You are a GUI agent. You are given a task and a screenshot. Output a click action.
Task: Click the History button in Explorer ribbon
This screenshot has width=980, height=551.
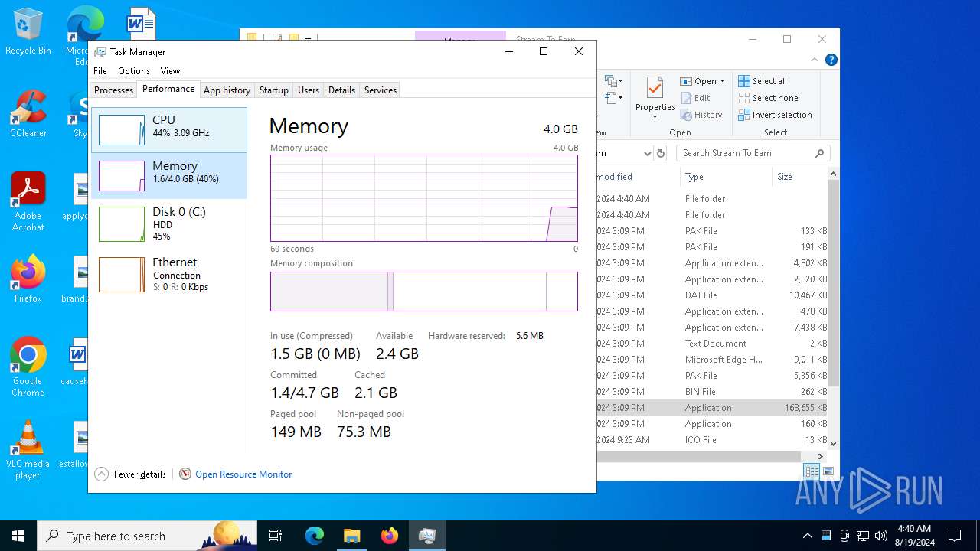click(701, 115)
